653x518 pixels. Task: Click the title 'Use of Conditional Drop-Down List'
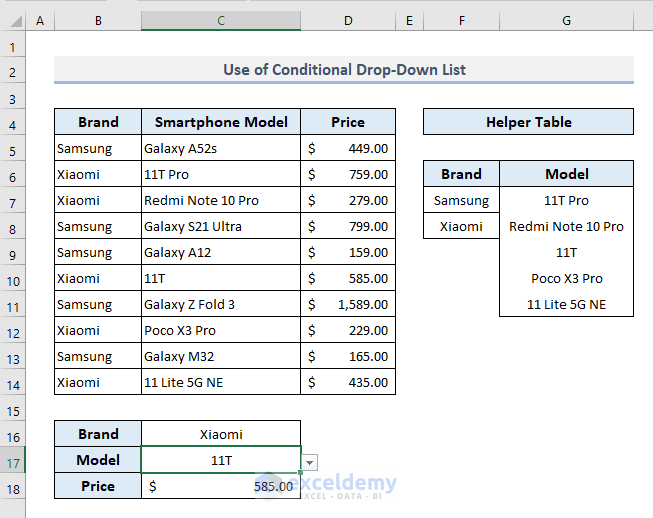pyautogui.click(x=344, y=70)
